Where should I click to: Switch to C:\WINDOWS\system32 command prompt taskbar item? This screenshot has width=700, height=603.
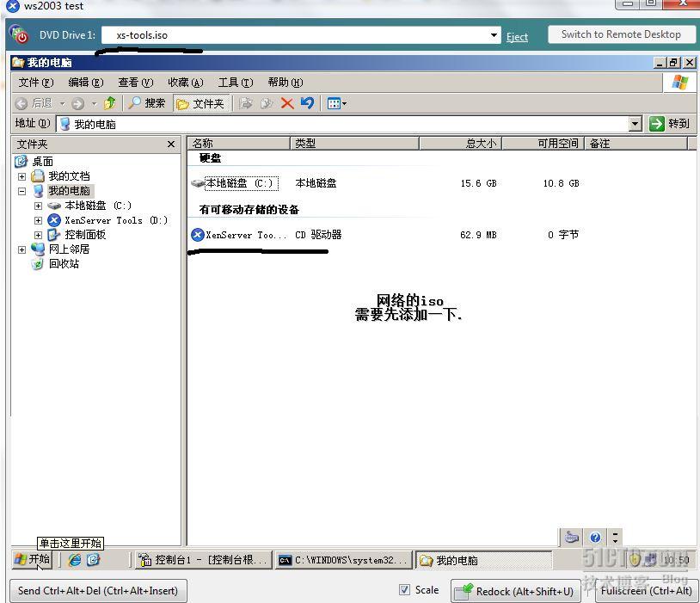[342, 560]
